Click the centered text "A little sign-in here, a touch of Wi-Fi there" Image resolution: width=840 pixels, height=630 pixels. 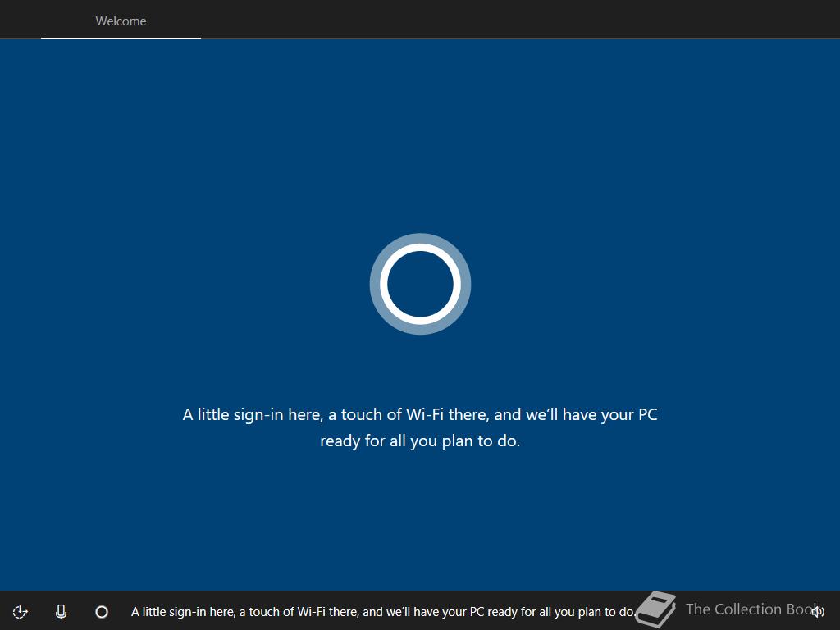click(x=336, y=414)
